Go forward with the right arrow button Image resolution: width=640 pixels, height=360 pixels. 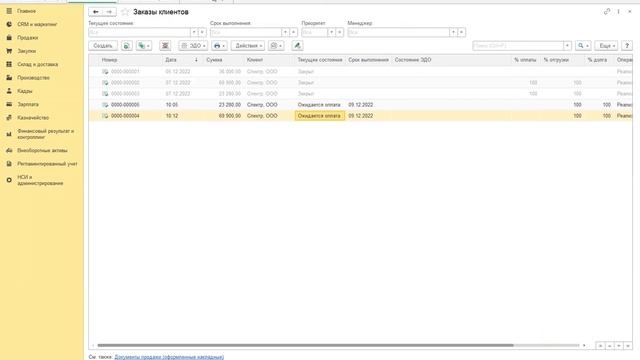109,12
